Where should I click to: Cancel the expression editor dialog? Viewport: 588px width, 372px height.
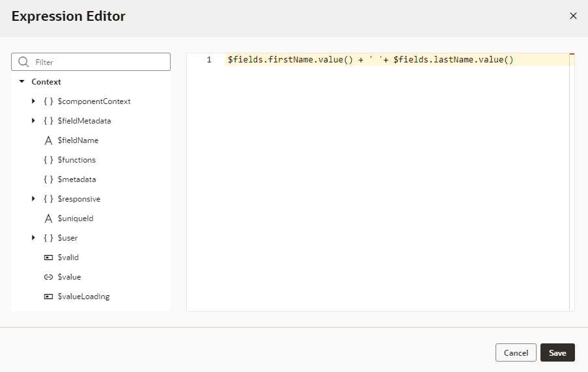[x=516, y=352]
